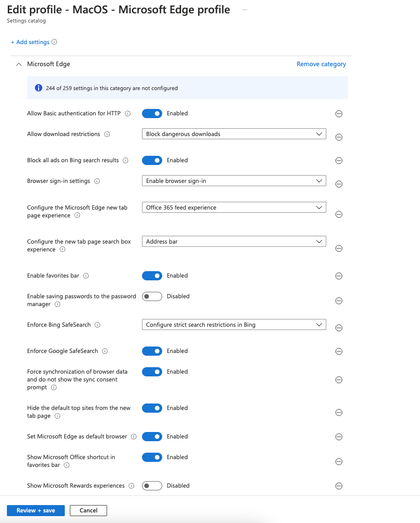
Task: Remove the Hide default top sites setting
Action: [339, 413]
